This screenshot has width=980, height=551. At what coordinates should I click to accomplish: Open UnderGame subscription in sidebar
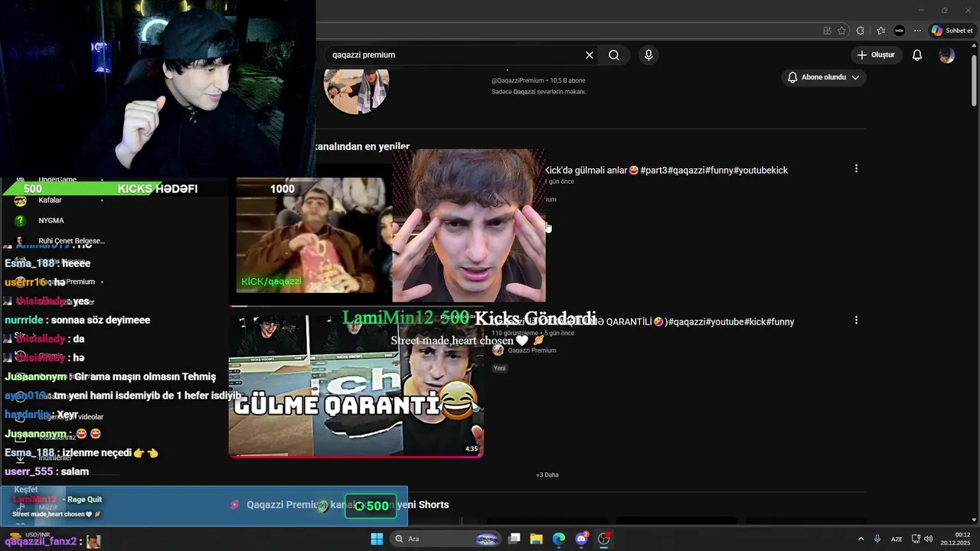pos(57,180)
